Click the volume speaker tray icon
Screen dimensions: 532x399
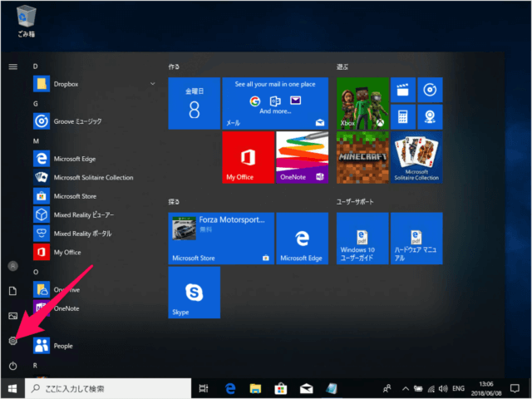[x=443, y=388]
